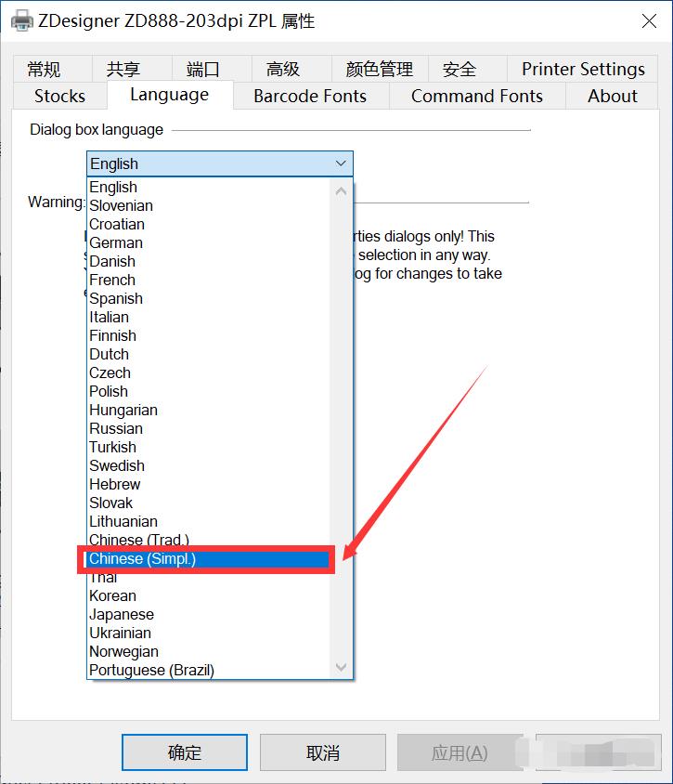Click the printer icon in title bar
Viewport: 673px width, 784px height.
pos(21,20)
